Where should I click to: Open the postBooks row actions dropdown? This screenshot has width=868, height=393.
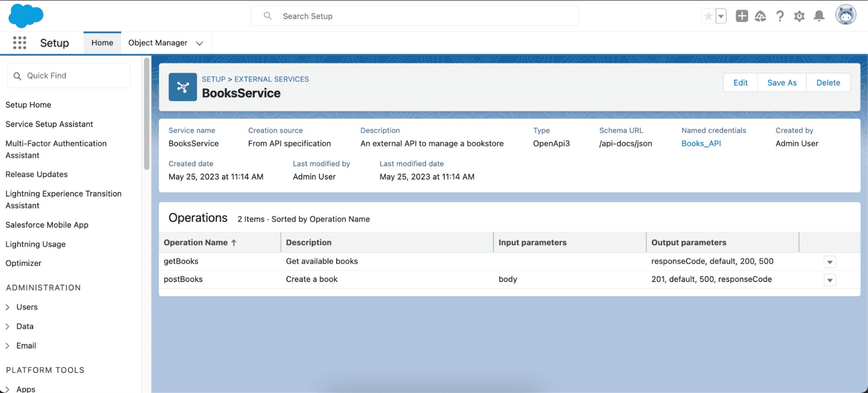click(830, 280)
